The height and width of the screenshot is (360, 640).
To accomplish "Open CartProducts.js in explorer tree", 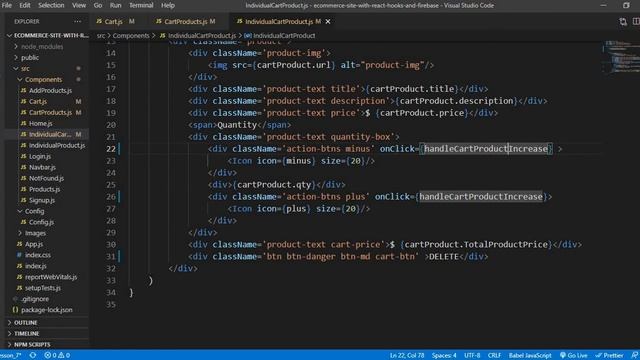I will [50, 113].
